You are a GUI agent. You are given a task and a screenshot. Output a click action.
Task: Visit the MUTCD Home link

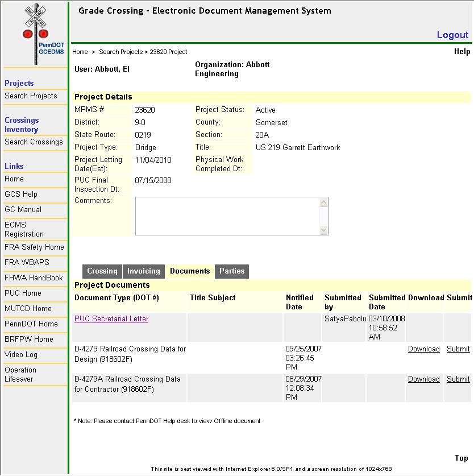(28, 308)
